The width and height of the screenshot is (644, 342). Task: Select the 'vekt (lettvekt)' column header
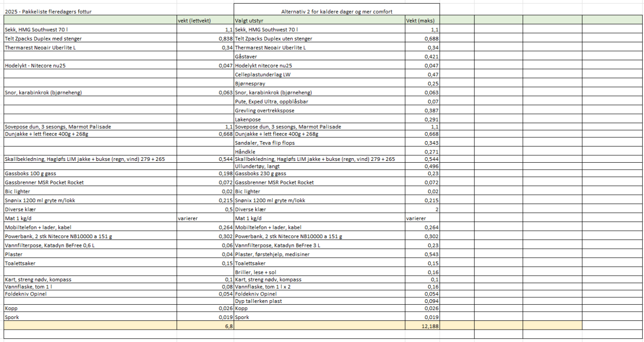pyautogui.click(x=205, y=20)
